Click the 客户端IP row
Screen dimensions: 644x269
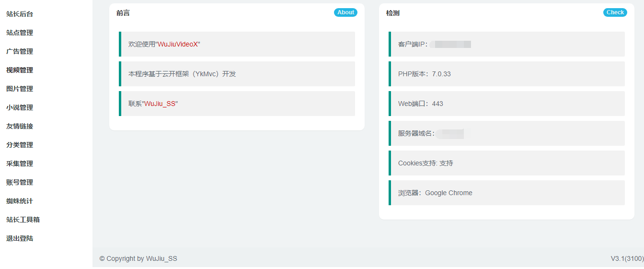click(506, 44)
